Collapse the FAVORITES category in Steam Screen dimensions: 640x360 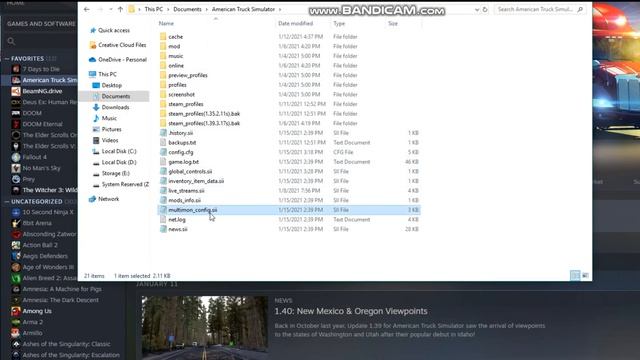[7, 59]
